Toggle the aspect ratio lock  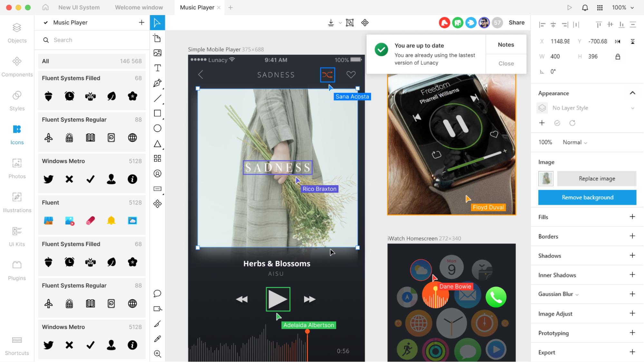tap(618, 57)
